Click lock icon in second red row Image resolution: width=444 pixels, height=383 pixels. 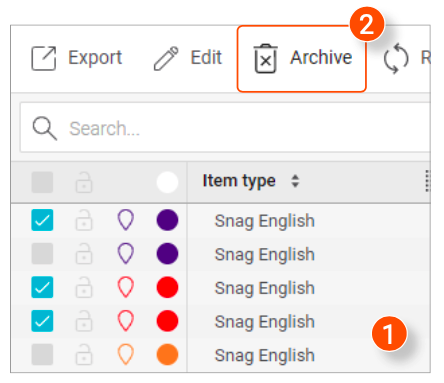click(84, 321)
